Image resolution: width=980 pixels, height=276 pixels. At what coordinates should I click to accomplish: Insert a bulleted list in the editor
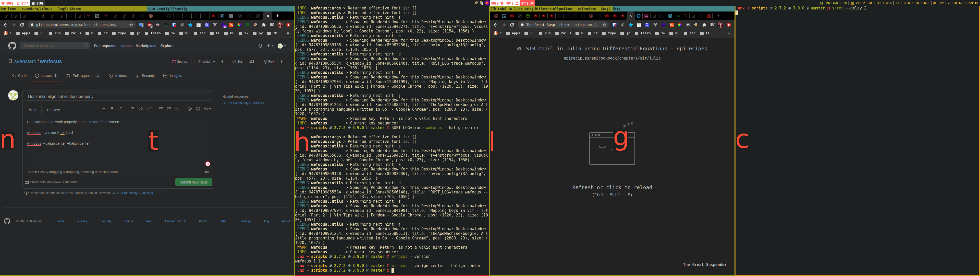161,109
